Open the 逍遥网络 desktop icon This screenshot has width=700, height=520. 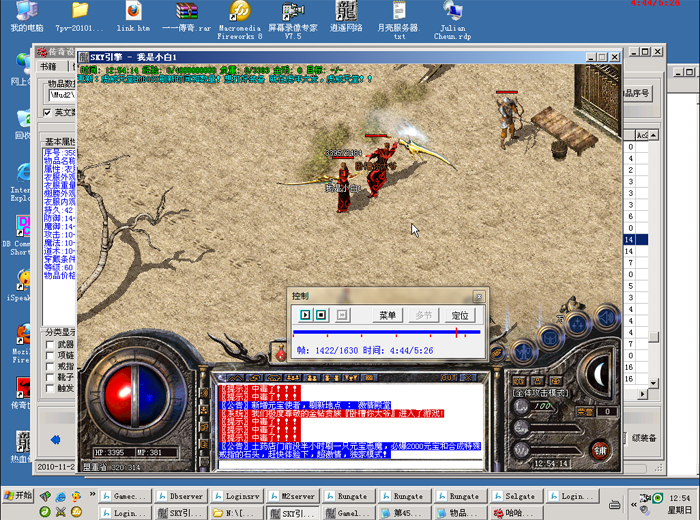click(346, 17)
